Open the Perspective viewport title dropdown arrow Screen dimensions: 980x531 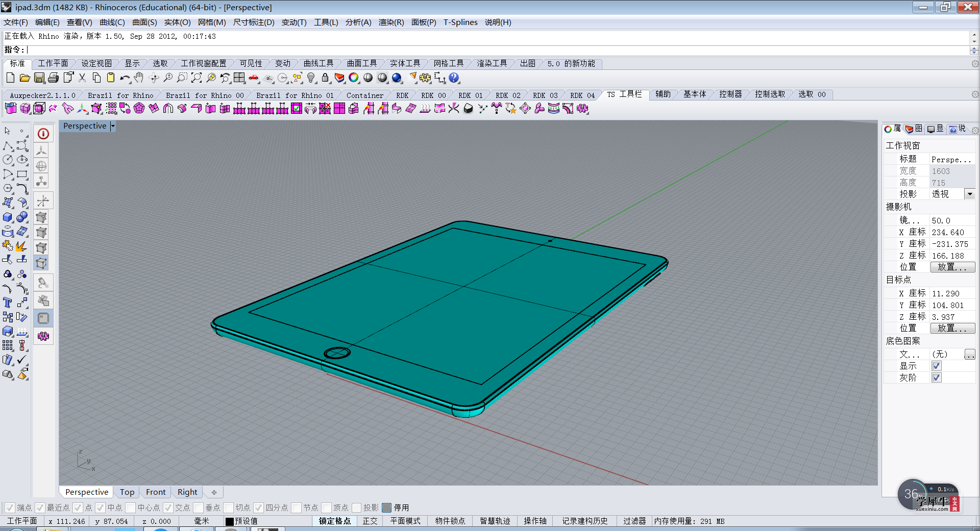pyautogui.click(x=113, y=126)
